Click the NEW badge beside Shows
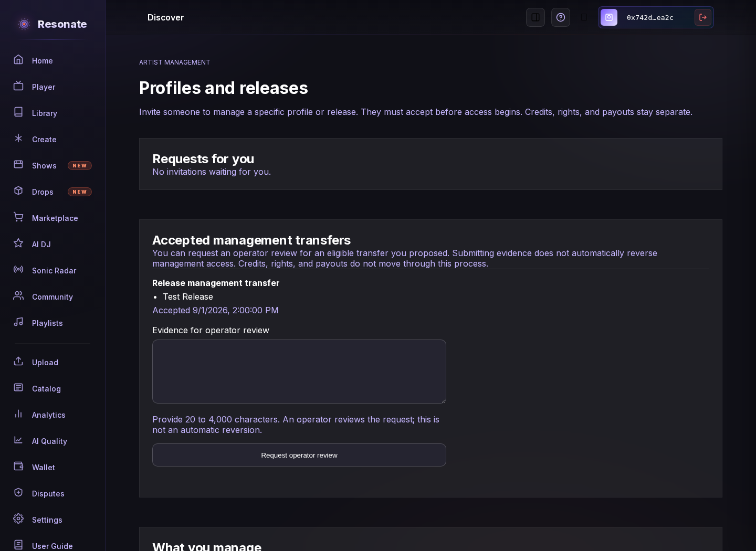This screenshot has height=551, width=756. tap(80, 166)
